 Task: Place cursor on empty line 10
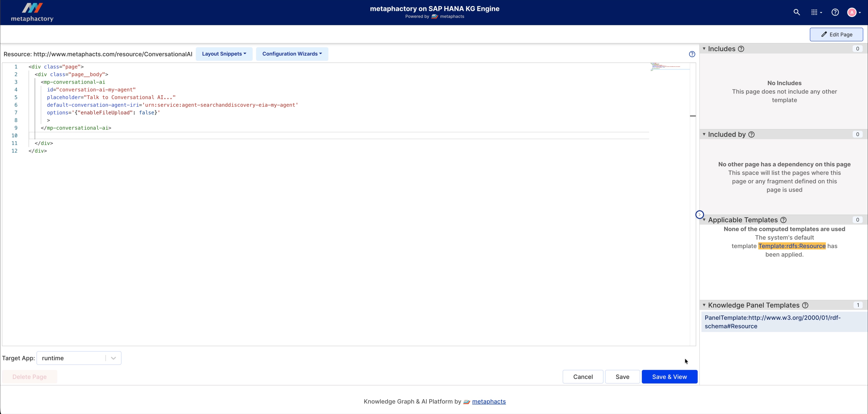[x=339, y=136]
